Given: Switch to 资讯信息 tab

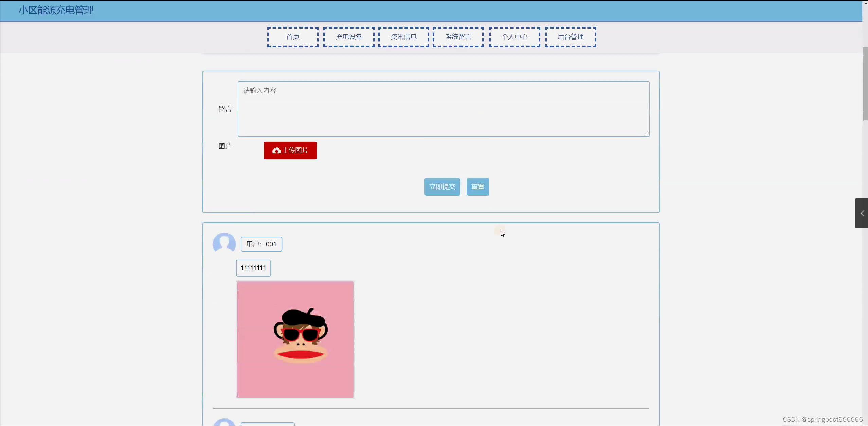Looking at the screenshot, I should coord(403,37).
